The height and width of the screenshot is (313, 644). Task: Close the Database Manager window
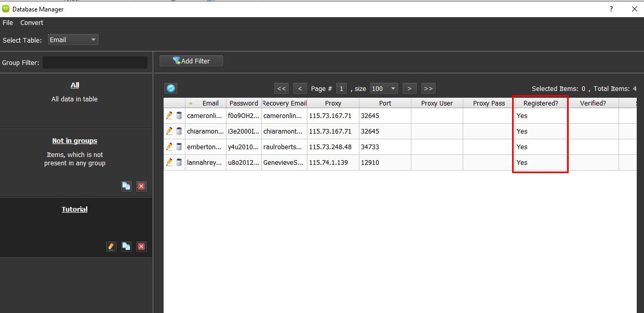634,9
